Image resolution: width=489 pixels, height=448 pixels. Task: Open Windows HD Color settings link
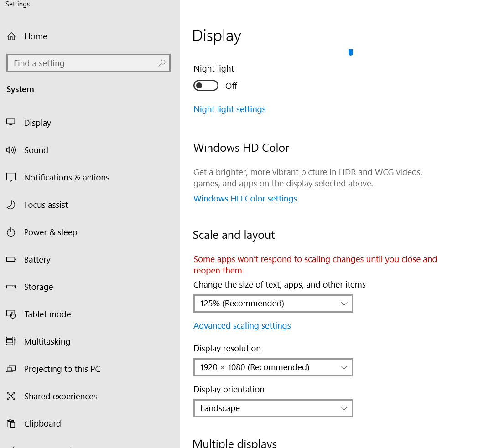(245, 199)
